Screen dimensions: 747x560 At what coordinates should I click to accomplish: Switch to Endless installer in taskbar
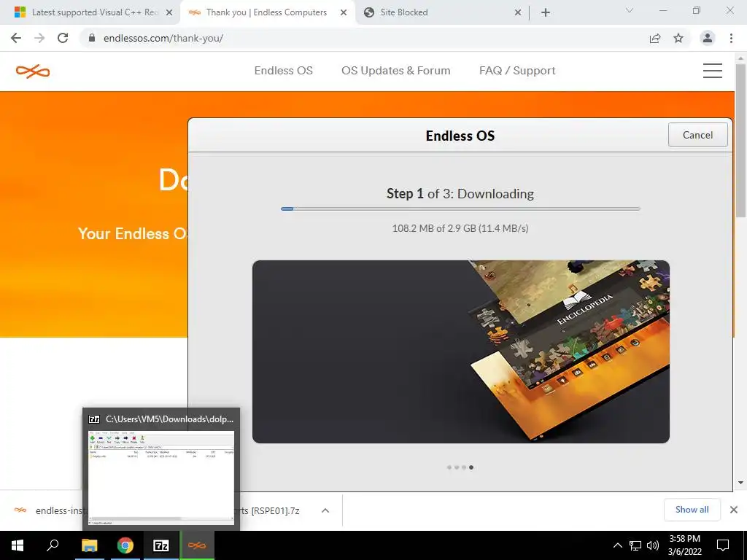point(197,545)
